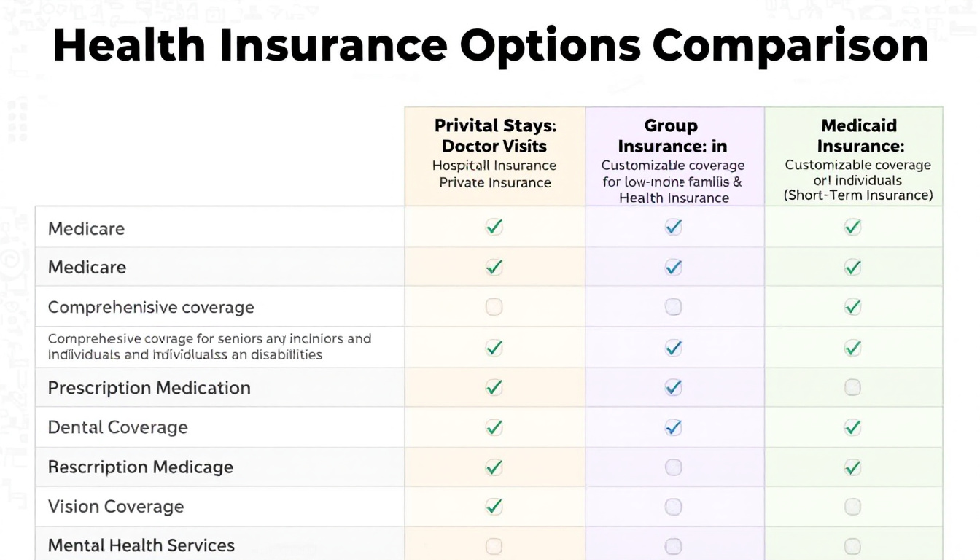This screenshot has height=560, width=980.
Task: Check Comprehensive coverage under Group Insurance
Action: click(673, 307)
